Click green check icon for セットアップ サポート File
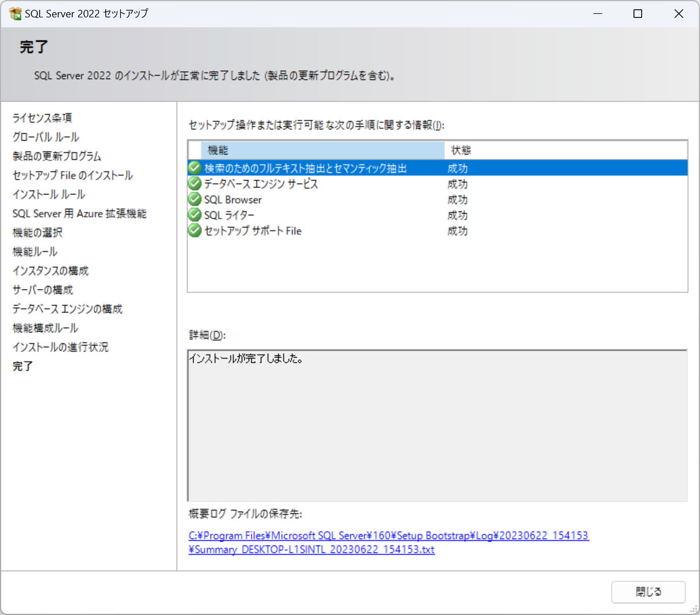Viewport: 700px width, 615px height. [195, 231]
